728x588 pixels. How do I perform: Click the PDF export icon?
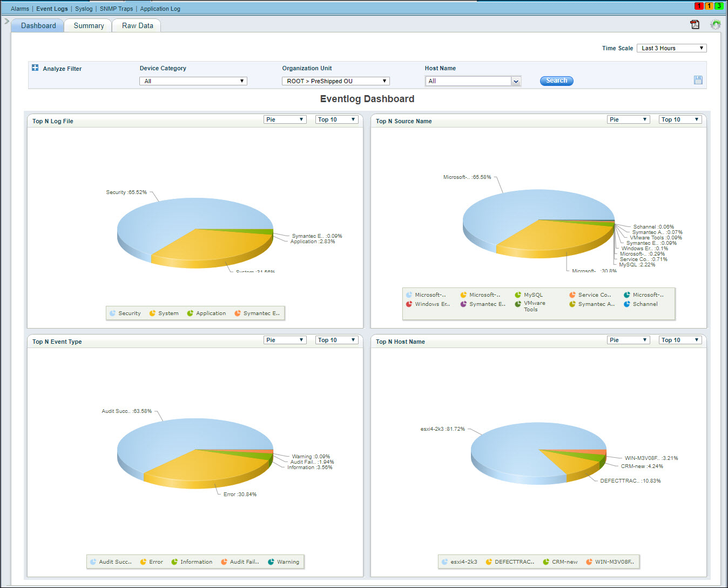695,24
